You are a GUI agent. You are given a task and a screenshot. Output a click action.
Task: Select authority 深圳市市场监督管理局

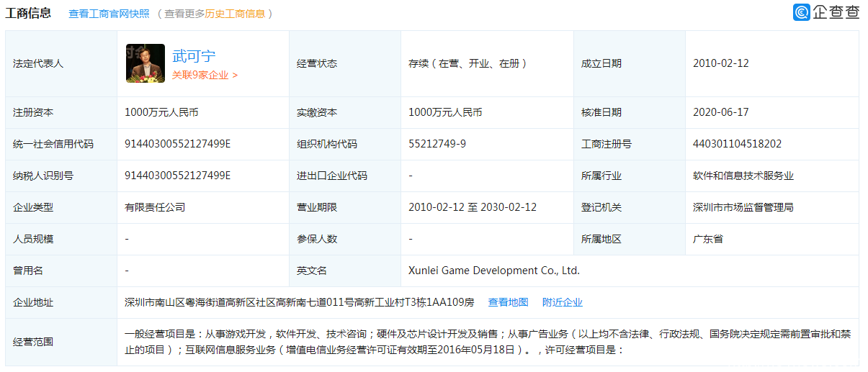pyautogui.click(x=743, y=207)
